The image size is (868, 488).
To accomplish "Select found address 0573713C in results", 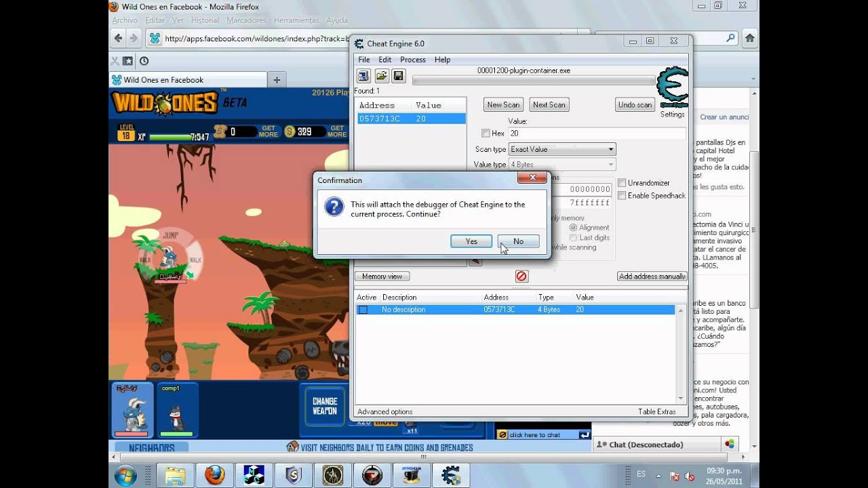I will pyautogui.click(x=411, y=119).
